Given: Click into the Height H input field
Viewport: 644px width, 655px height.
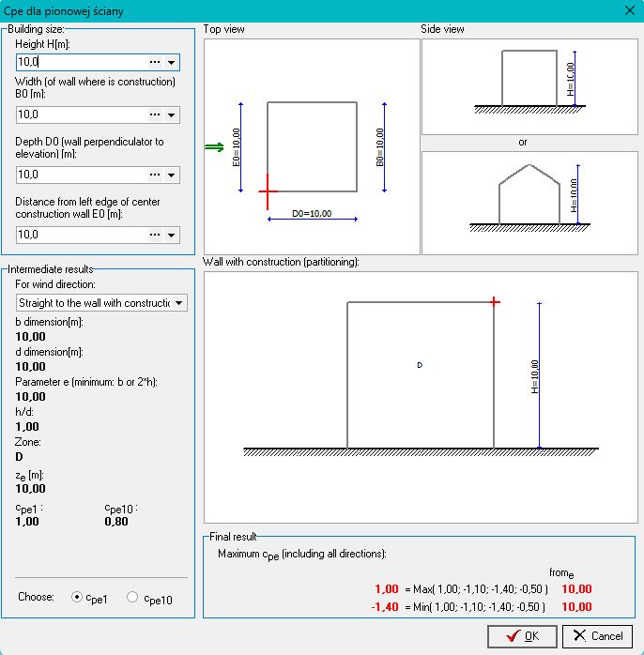Looking at the screenshot, I should [x=81, y=63].
